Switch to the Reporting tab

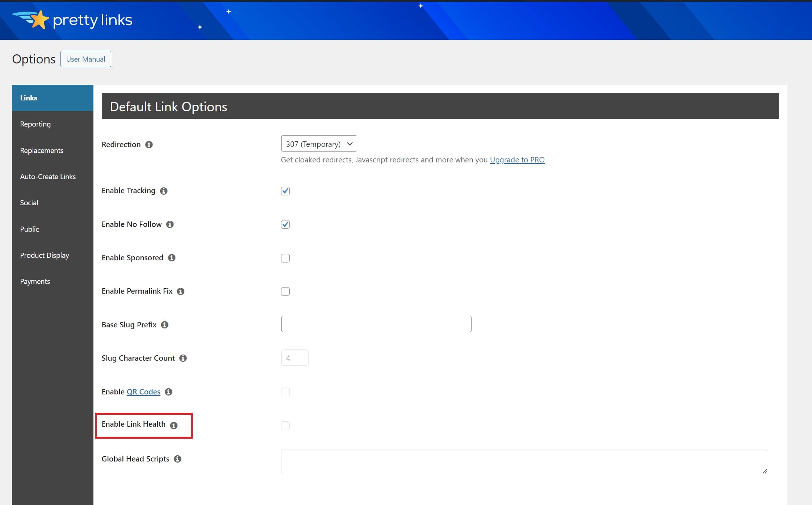35,124
